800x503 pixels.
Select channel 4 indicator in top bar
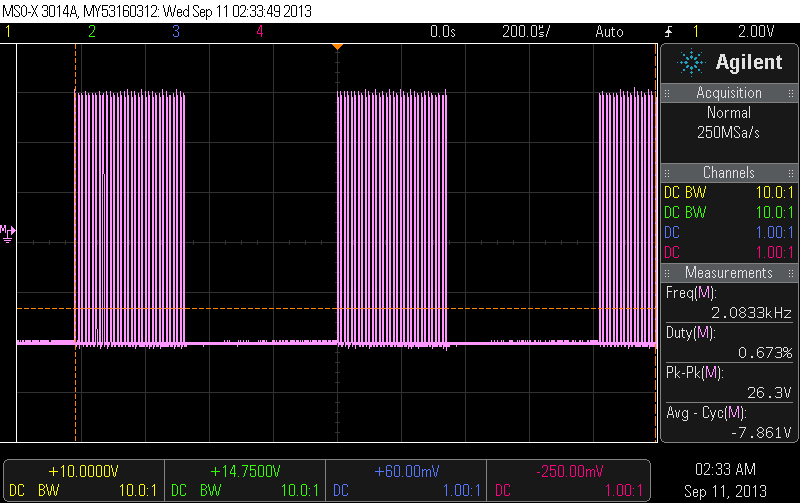(x=260, y=32)
